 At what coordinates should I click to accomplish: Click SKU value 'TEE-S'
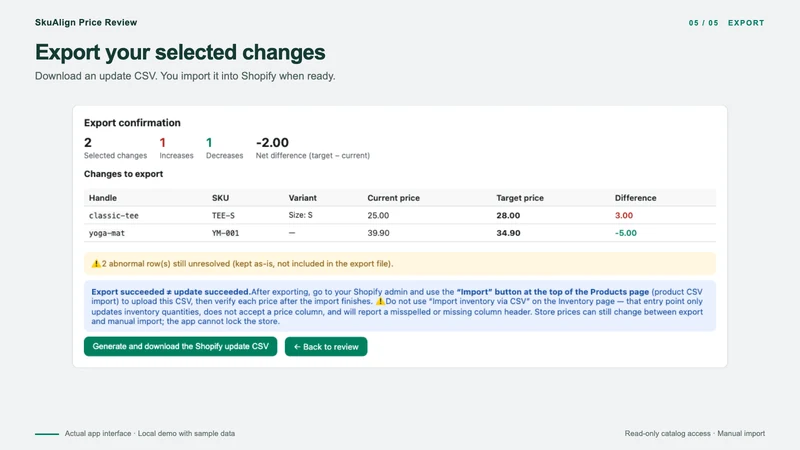[223, 215]
